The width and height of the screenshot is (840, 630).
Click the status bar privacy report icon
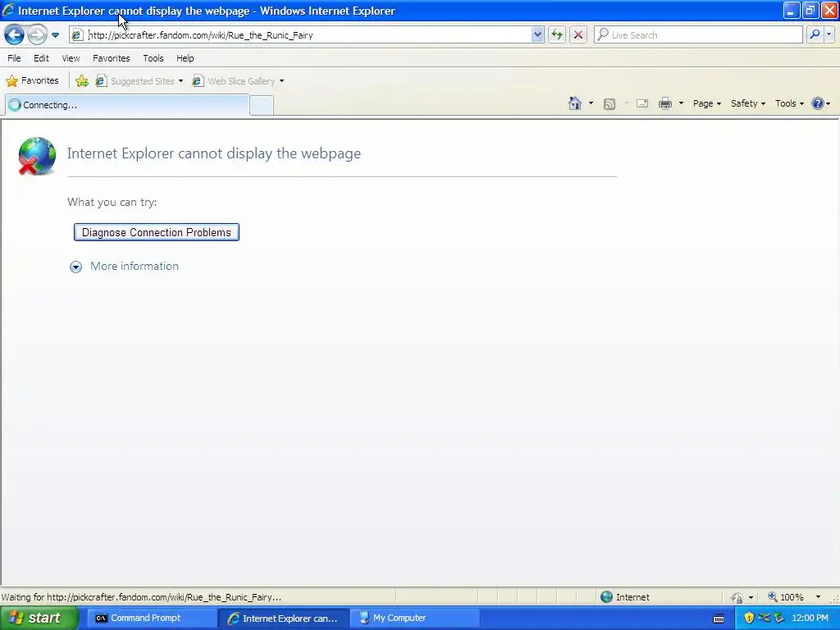click(737, 597)
